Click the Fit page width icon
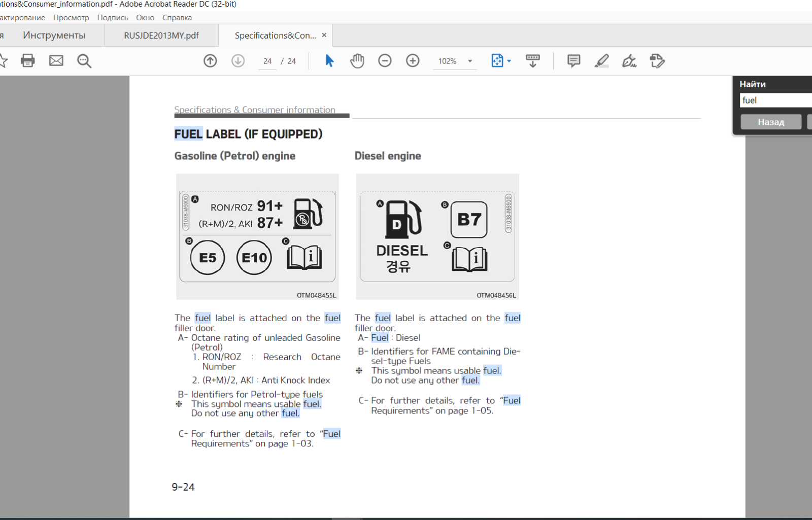Image resolution: width=812 pixels, height=520 pixels. coord(497,61)
